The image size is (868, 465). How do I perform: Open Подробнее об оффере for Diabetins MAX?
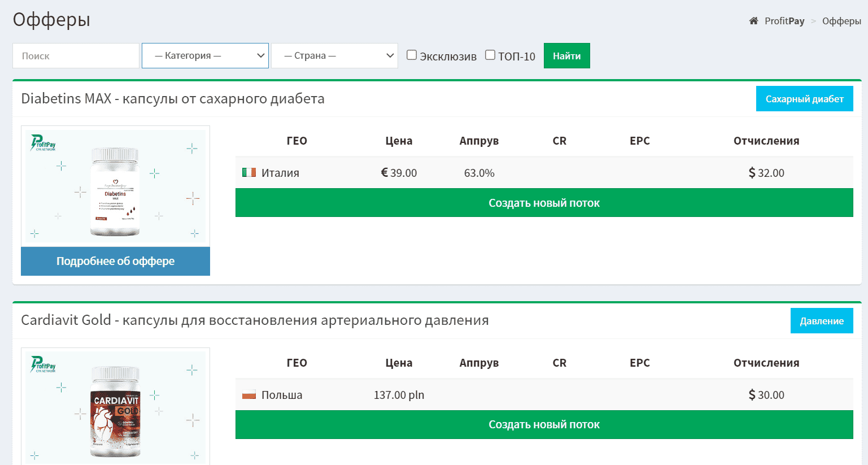pos(115,261)
